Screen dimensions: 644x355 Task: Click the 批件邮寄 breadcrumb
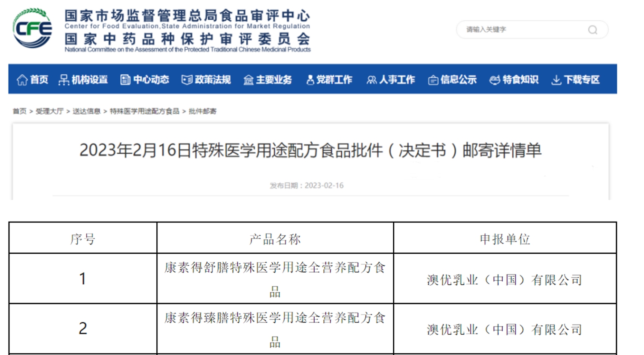click(x=203, y=111)
